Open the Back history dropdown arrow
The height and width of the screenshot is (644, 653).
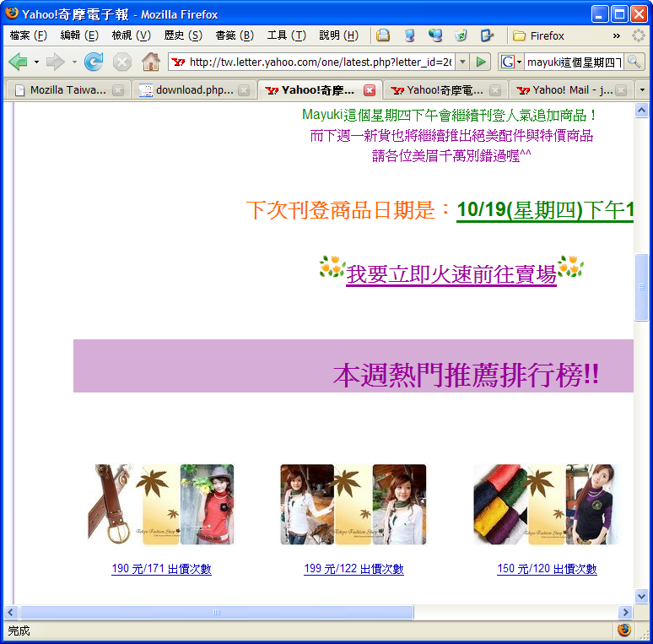coord(36,62)
